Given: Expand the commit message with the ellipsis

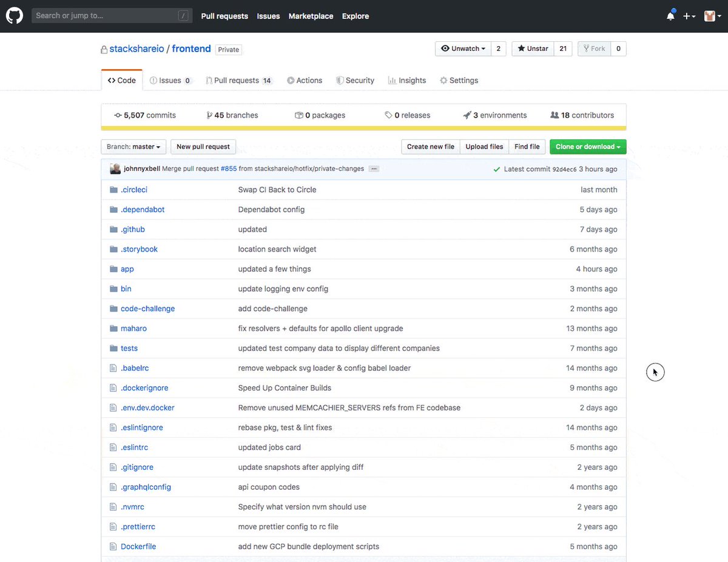Looking at the screenshot, I should point(374,169).
